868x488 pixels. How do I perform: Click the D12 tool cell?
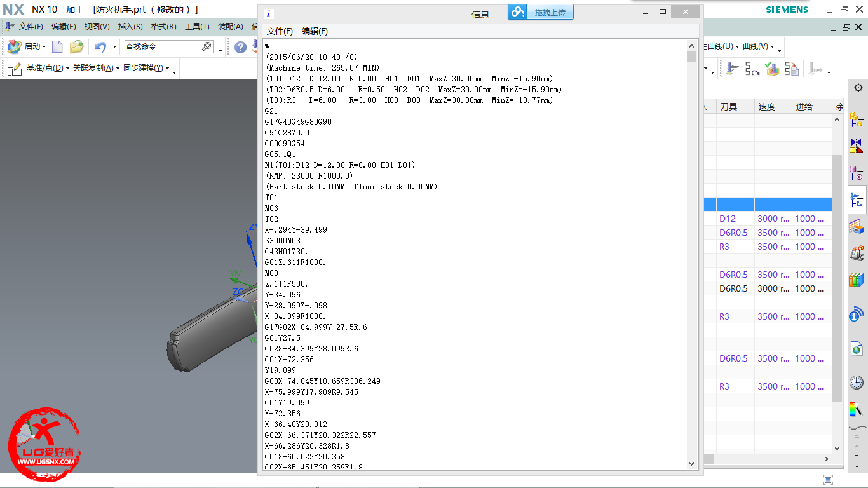pyautogui.click(x=735, y=219)
